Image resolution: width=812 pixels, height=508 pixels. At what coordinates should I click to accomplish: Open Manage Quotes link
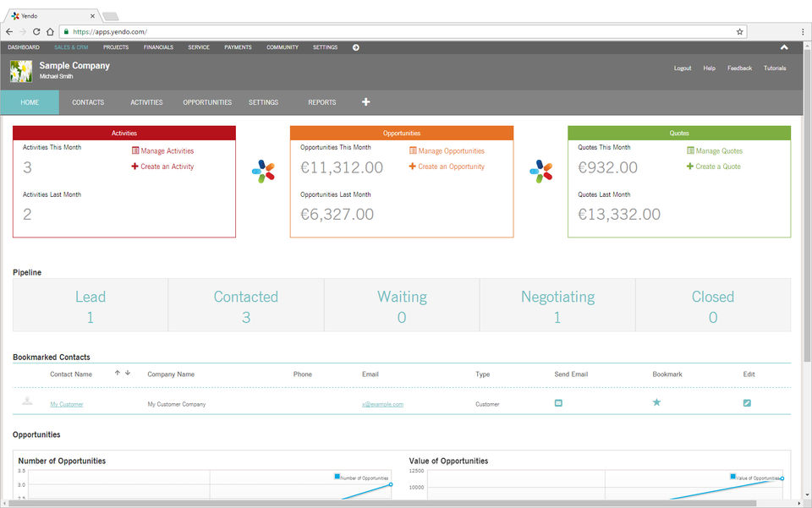click(x=715, y=151)
